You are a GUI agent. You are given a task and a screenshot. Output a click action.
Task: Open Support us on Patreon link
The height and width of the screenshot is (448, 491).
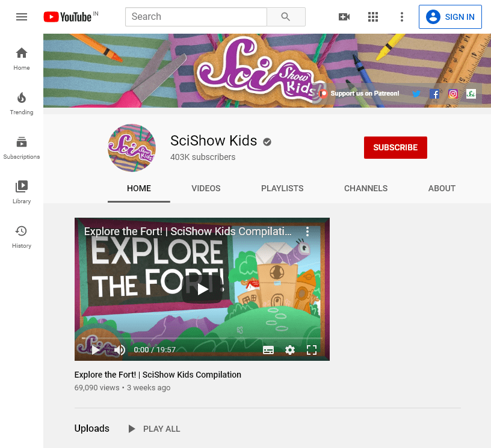pos(359,94)
